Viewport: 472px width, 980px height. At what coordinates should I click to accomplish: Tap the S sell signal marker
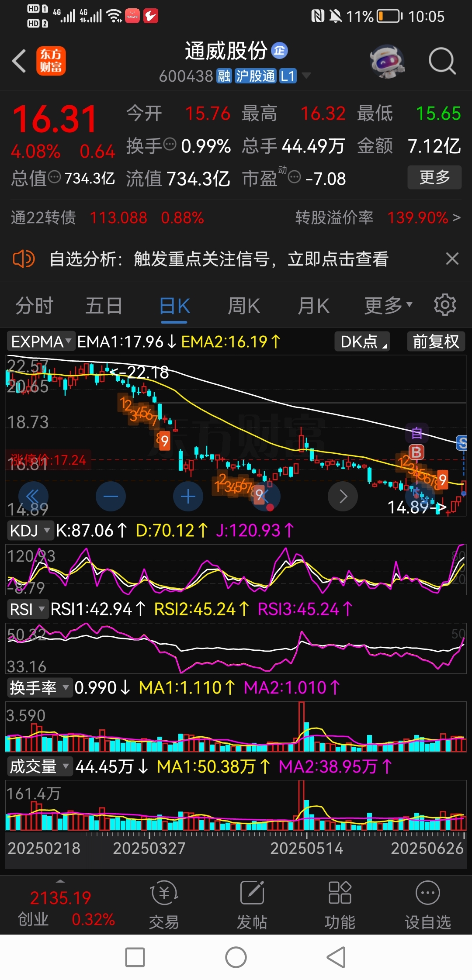(x=462, y=443)
